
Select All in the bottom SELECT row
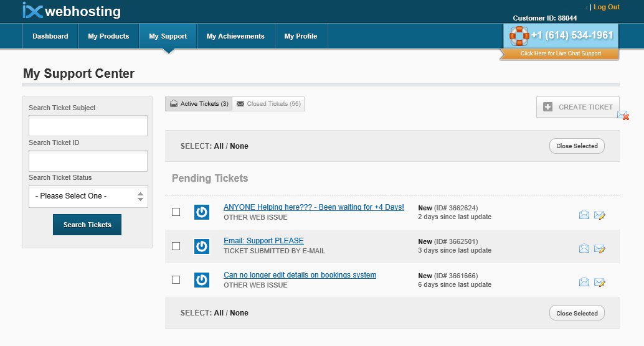[219, 313]
